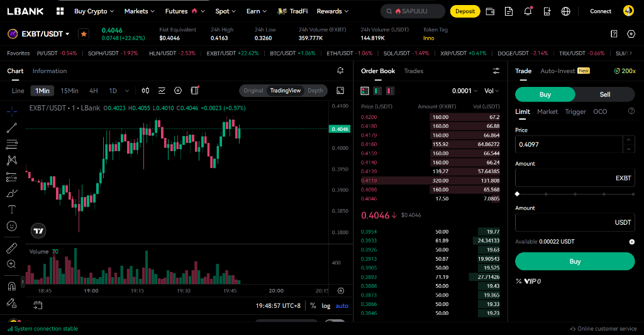Open the Spot dropdown menu
This screenshot has height=335, width=644.
click(x=226, y=11)
